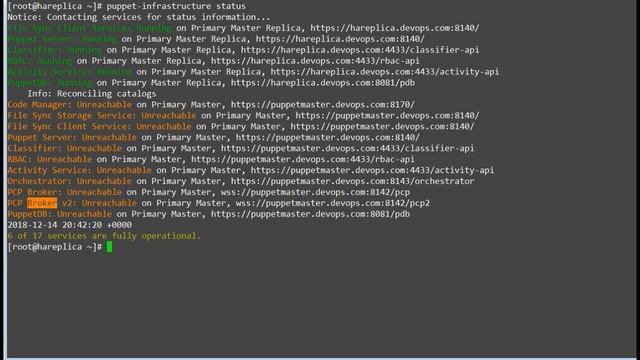
Task: Click URL https://puppetmaster.devops.com:8143/orchestrator
Action: point(352,181)
